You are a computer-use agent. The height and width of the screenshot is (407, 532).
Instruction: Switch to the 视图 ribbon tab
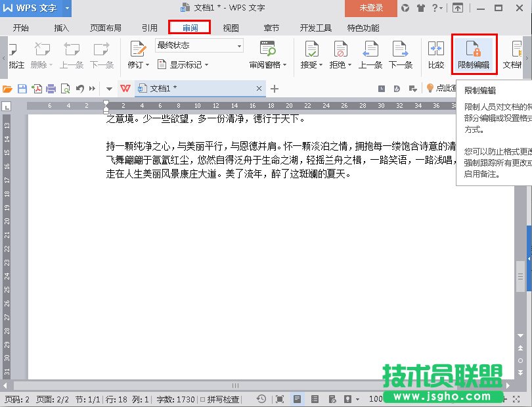tap(232, 28)
